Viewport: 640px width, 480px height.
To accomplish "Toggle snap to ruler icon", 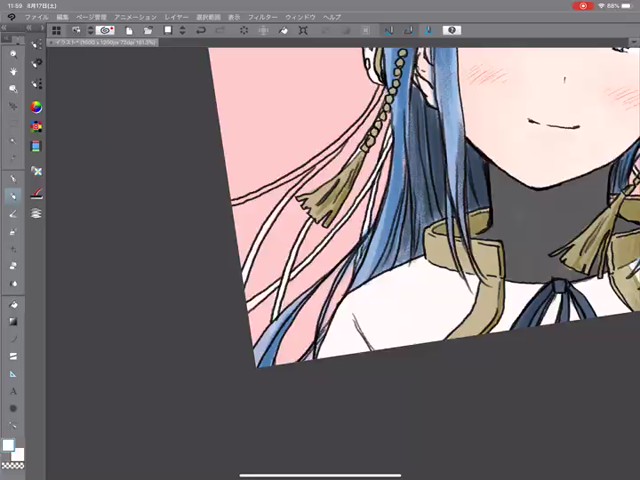I will (389, 31).
